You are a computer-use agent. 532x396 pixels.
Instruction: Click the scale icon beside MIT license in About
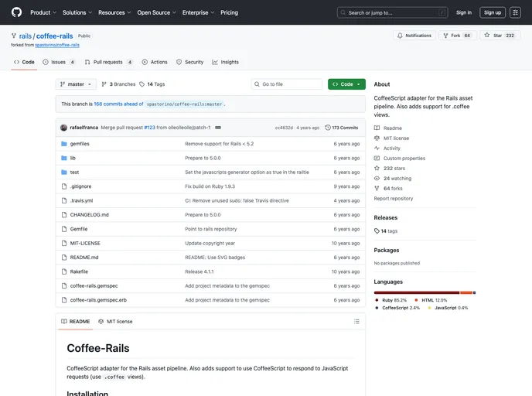[x=377, y=138]
